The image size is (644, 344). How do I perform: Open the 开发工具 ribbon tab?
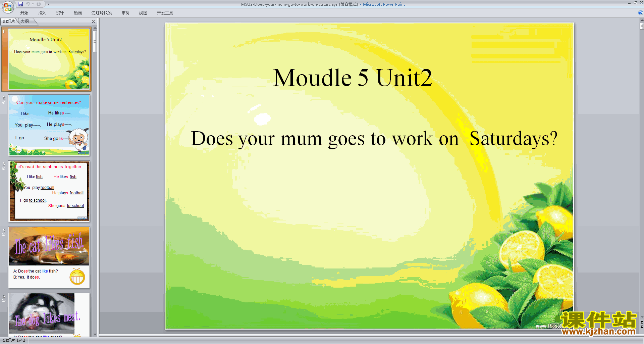(165, 13)
